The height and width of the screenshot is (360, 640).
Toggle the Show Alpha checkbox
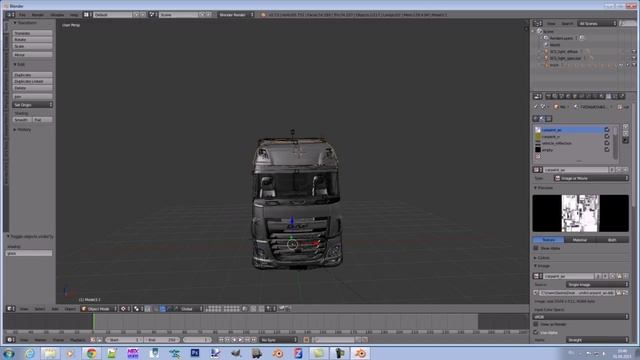[x=536, y=248]
